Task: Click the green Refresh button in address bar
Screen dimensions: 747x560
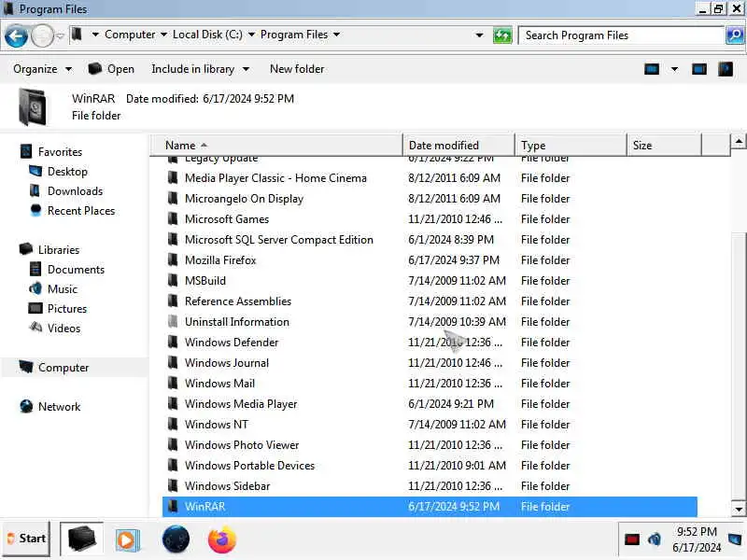Action: pyautogui.click(x=502, y=35)
